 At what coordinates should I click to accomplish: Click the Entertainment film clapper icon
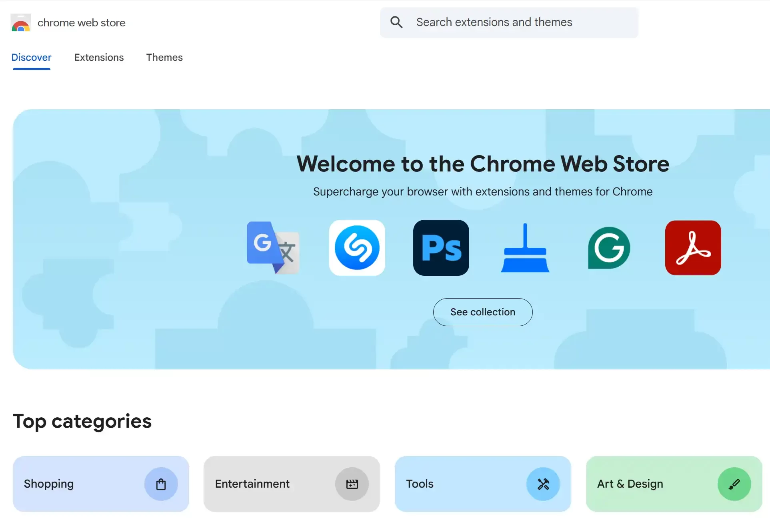(x=352, y=484)
